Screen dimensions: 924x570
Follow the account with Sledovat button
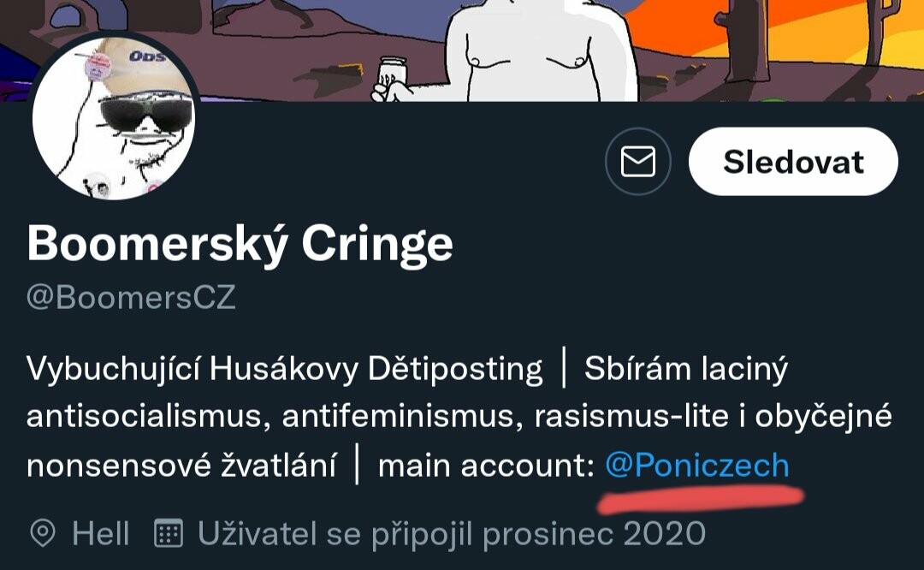(x=793, y=162)
